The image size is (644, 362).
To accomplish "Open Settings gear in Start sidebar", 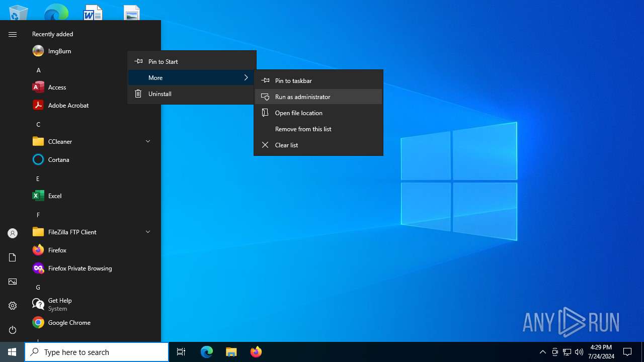I will pyautogui.click(x=13, y=306).
